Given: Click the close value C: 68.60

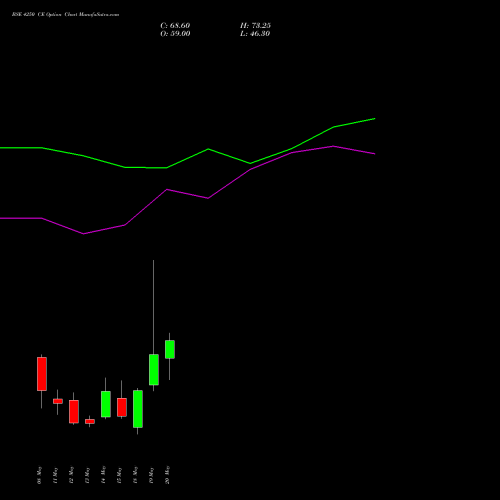Looking at the screenshot, I should (175, 26).
